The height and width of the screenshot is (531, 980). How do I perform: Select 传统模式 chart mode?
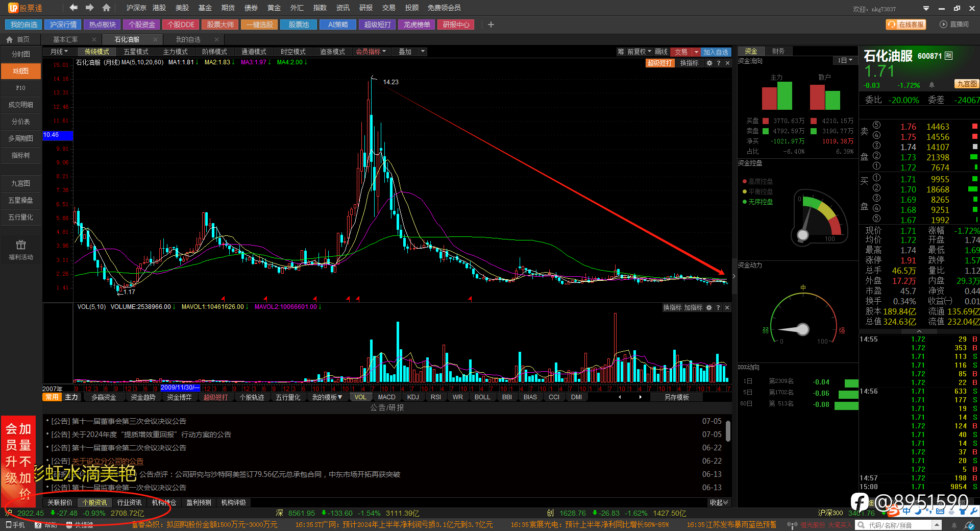coord(96,52)
